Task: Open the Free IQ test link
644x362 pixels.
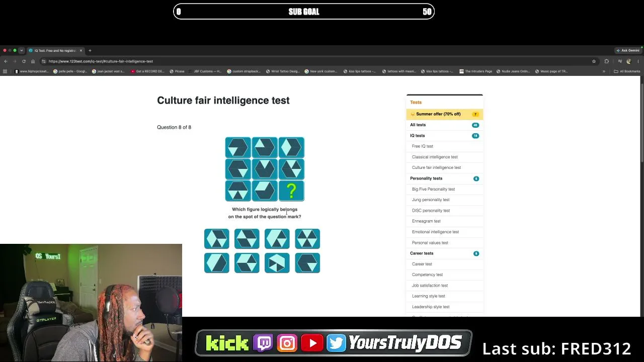Action: pyautogui.click(x=423, y=146)
